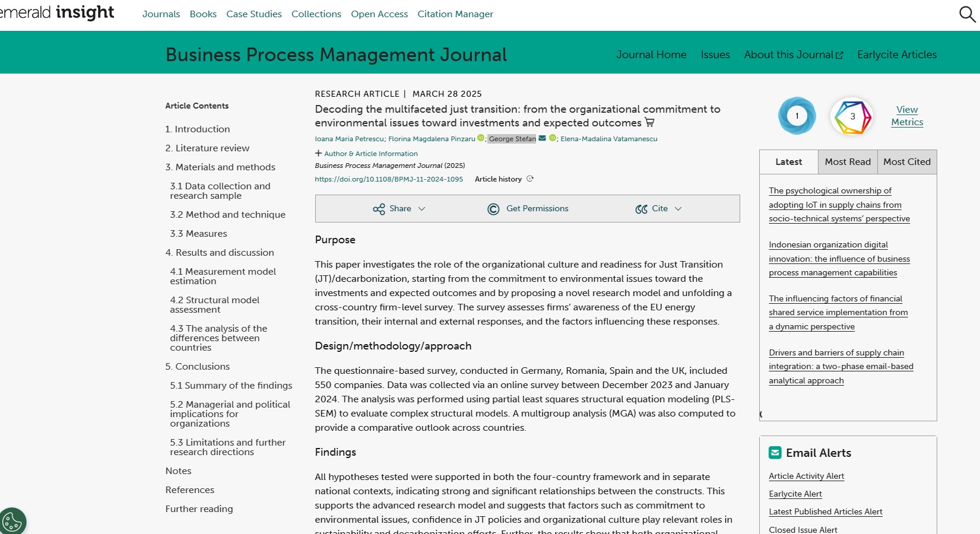980x534 pixels.
Task: Click the shopping cart icon beside article title
Action: 649,123
